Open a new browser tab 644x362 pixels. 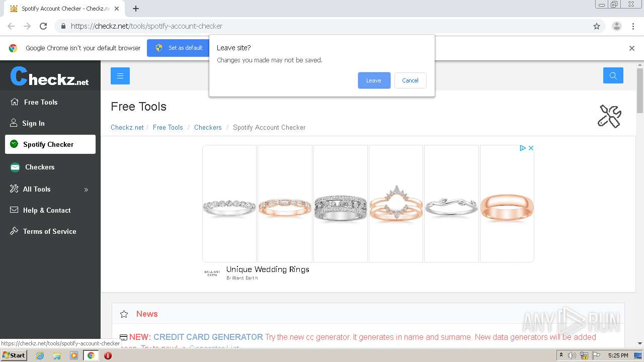[x=136, y=9]
